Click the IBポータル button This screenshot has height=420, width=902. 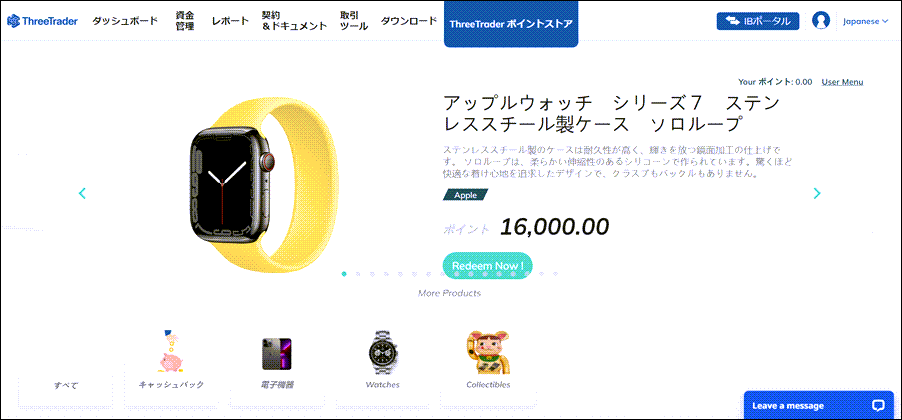pos(758,21)
